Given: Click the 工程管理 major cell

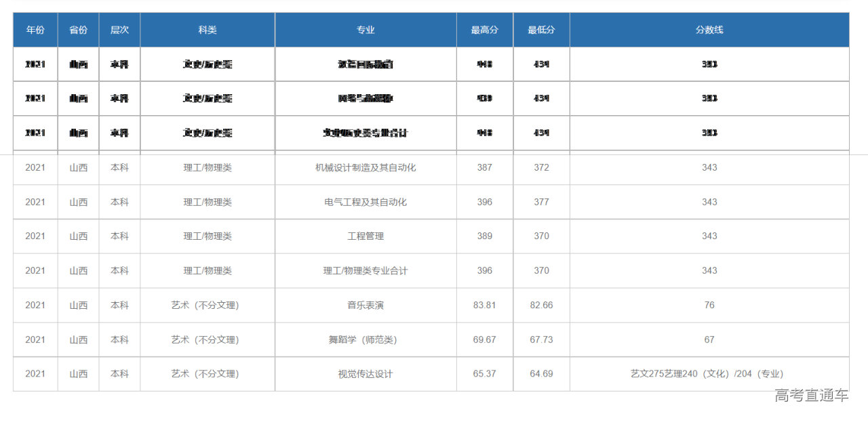Looking at the screenshot, I should click(366, 236).
